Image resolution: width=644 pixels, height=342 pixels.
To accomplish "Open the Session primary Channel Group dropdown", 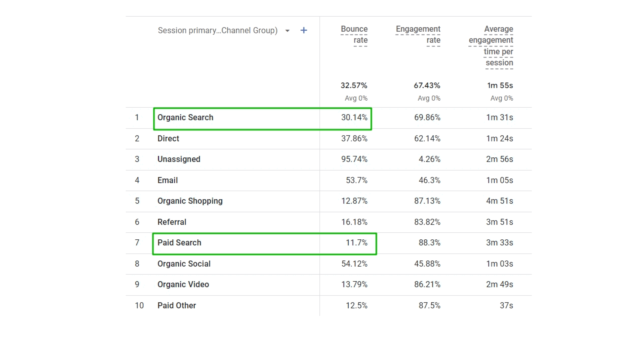I will tap(287, 31).
